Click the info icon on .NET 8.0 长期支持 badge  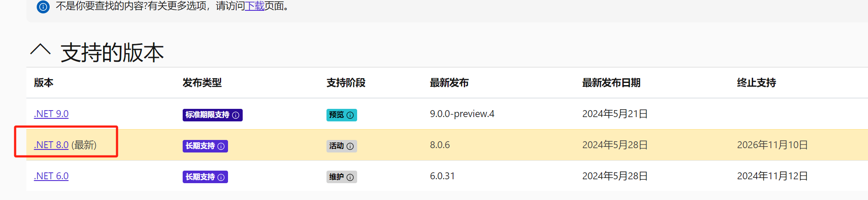(x=221, y=146)
